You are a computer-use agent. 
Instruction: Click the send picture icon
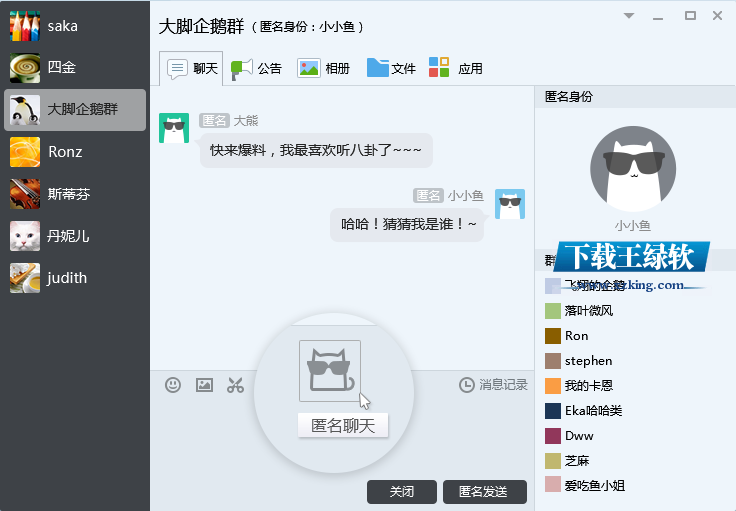[204, 385]
